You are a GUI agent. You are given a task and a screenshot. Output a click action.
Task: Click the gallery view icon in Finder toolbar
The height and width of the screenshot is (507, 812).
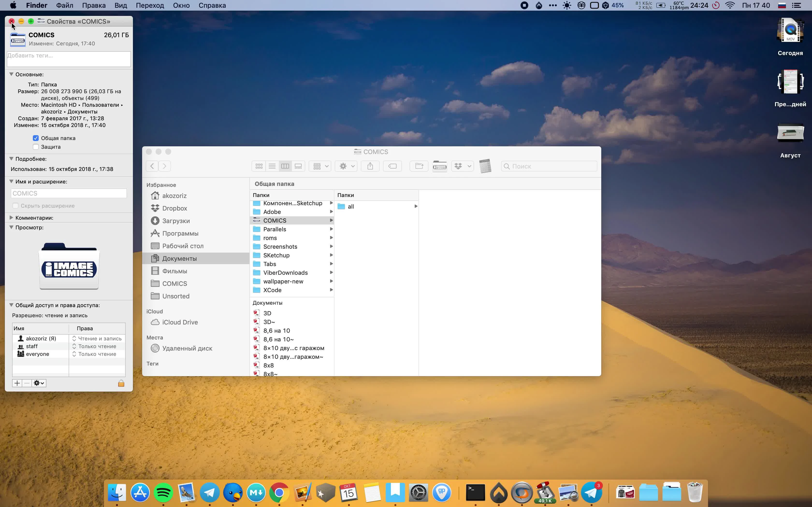(x=298, y=166)
